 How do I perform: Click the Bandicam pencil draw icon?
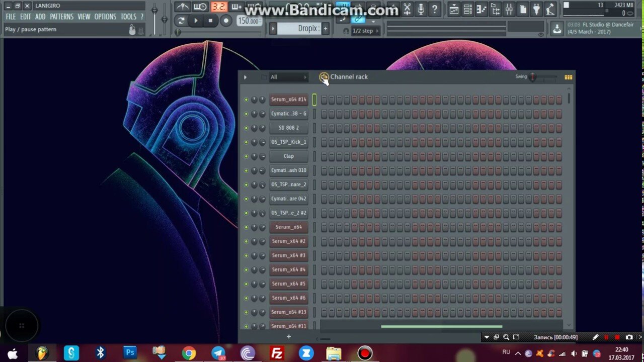click(x=595, y=337)
